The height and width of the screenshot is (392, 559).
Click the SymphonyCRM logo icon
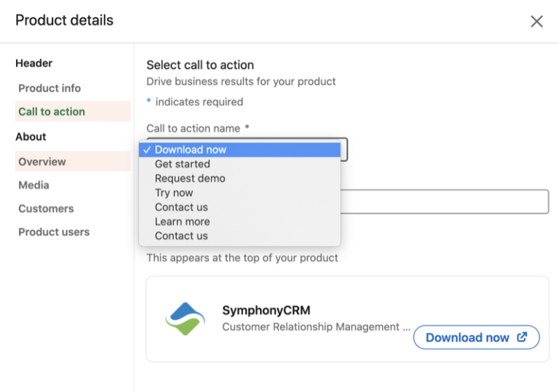coord(185,319)
